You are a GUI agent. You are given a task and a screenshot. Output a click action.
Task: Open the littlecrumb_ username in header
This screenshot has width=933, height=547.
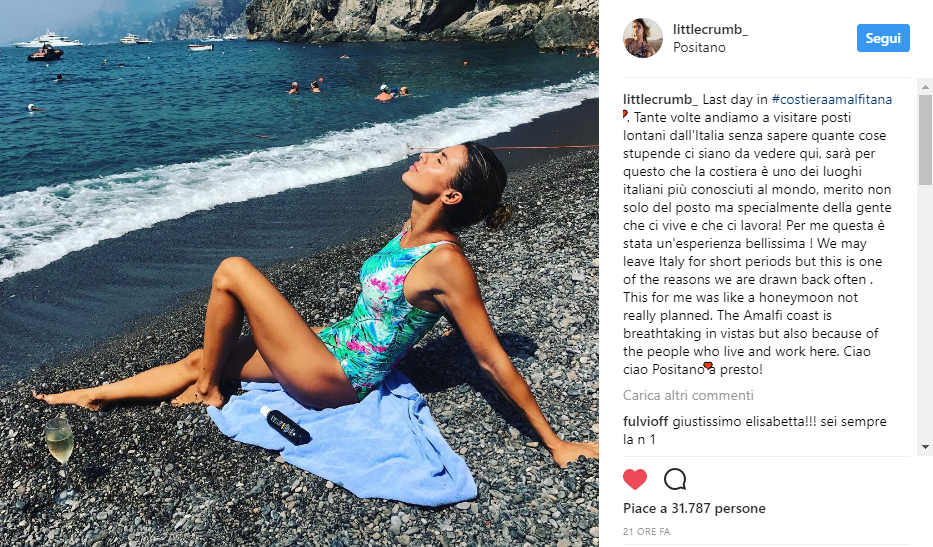pos(710,29)
